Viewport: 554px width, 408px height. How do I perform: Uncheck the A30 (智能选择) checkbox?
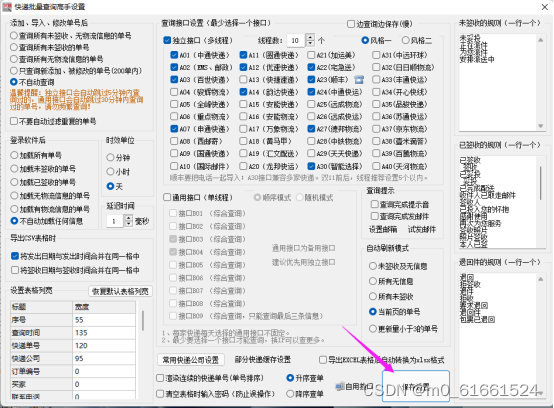pos(311,166)
